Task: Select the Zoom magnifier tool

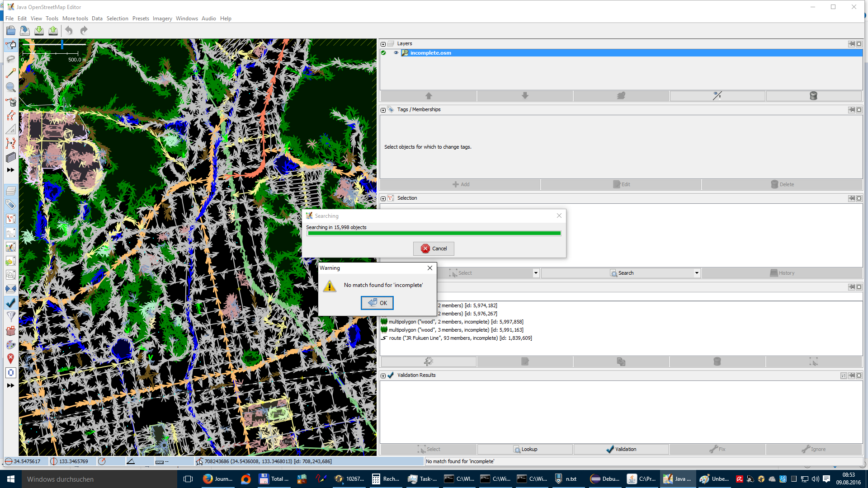Action: [11, 87]
